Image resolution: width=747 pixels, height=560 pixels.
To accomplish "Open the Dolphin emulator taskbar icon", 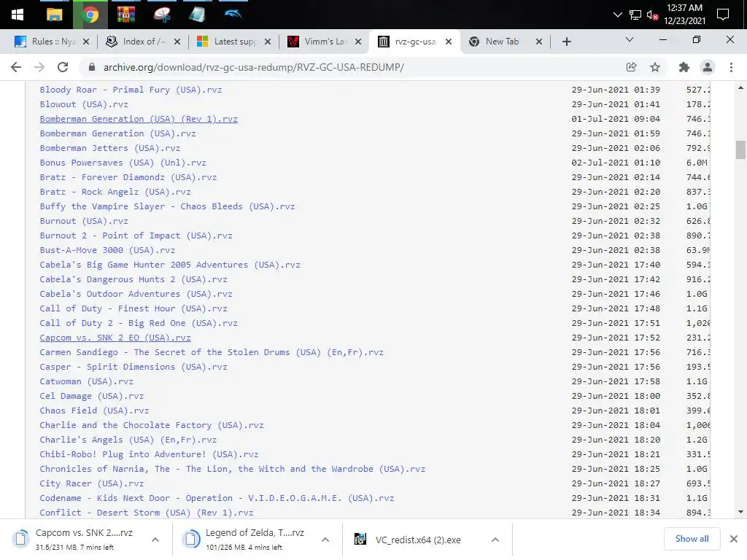I will point(233,15).
